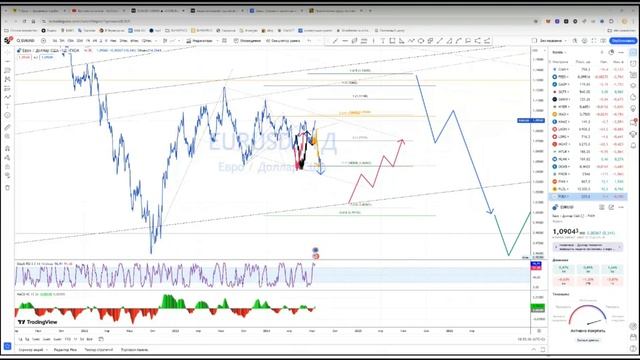This screenshot has width=640, height=360.
Task: Pick text tool from favorites drawing toolbar
Action: pyautogui.click(x=383, y=41)
